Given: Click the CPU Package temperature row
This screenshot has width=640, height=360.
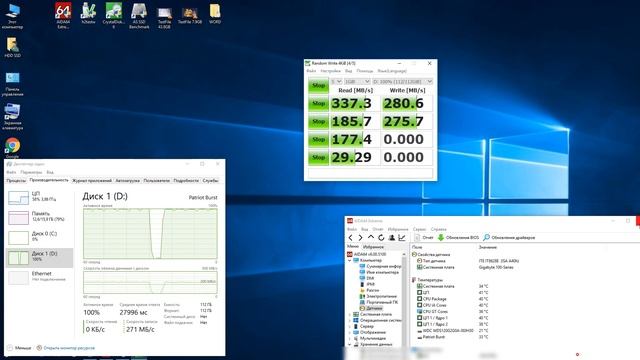Looking at the screenshot, I should click(453, 299).
